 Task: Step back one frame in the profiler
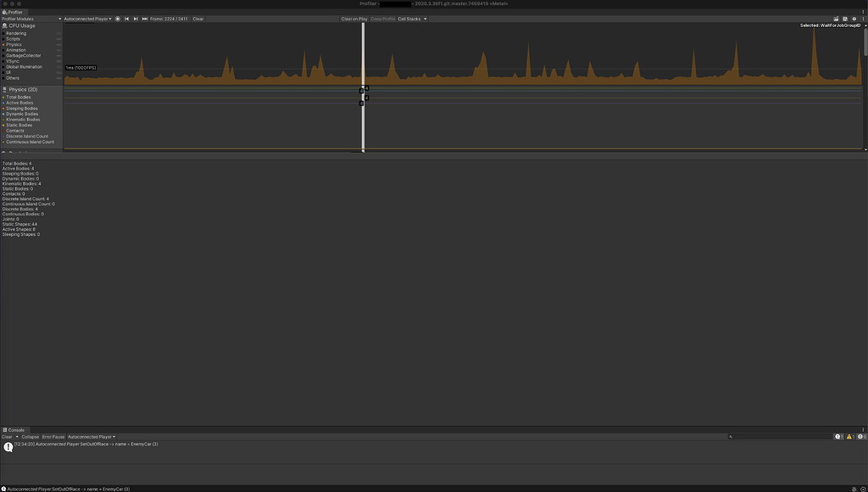pos(126,19)
